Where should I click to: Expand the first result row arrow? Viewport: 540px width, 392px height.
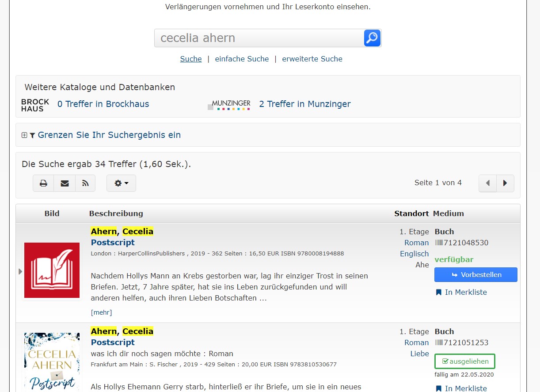20,271
